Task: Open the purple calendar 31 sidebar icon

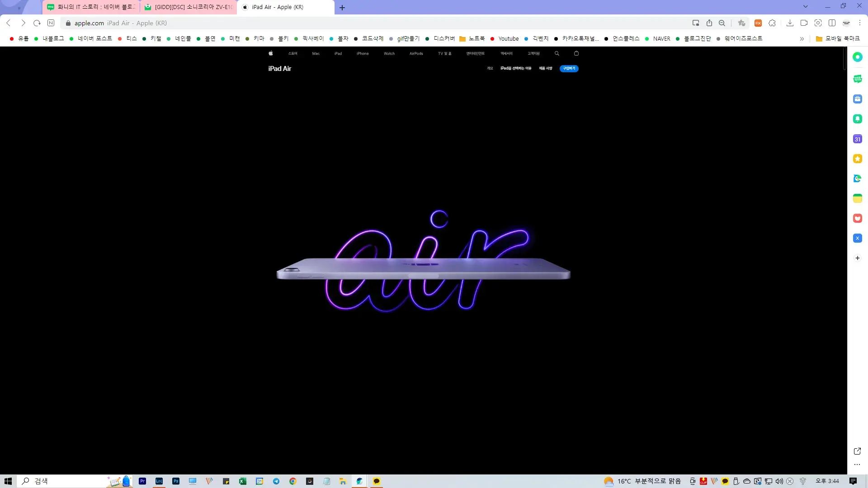Action: [x=857, y=139]
